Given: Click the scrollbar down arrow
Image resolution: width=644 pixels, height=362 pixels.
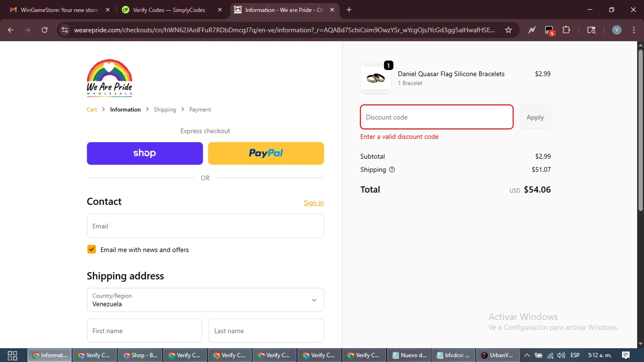Looking at the screenshot, I should (x=641, y=344).
